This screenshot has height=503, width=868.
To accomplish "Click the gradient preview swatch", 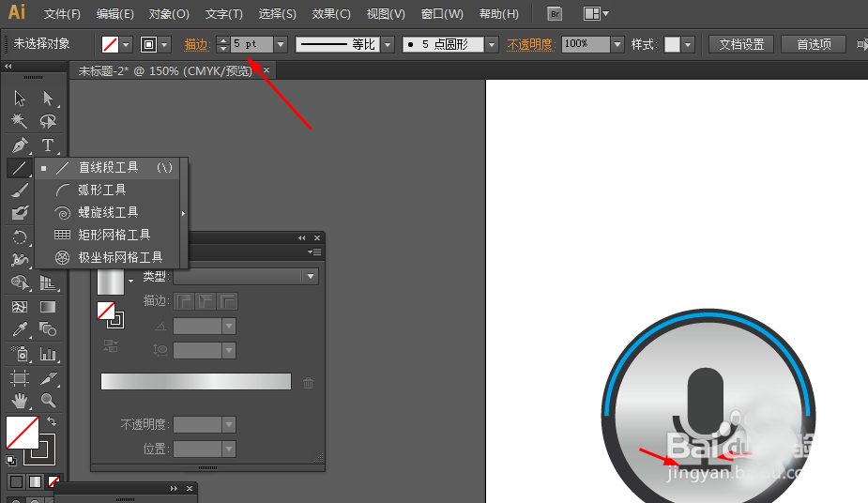I will [111, 282].
